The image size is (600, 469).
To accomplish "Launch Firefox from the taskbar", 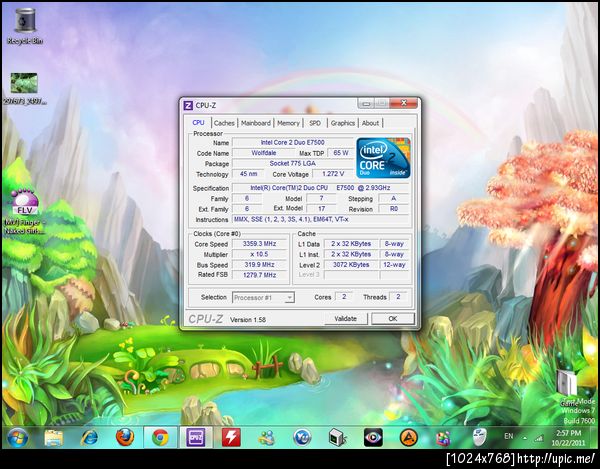I will point(125,438).
